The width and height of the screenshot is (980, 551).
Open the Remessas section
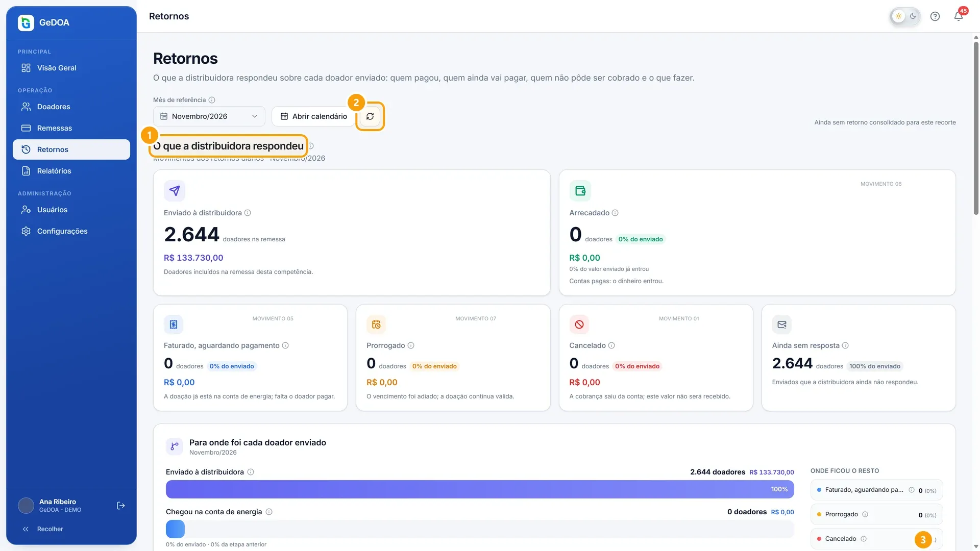click(71, 128)
